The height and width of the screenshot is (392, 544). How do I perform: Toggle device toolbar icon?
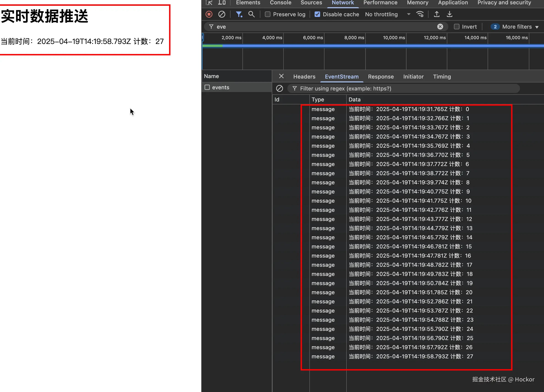pos(222,3)
